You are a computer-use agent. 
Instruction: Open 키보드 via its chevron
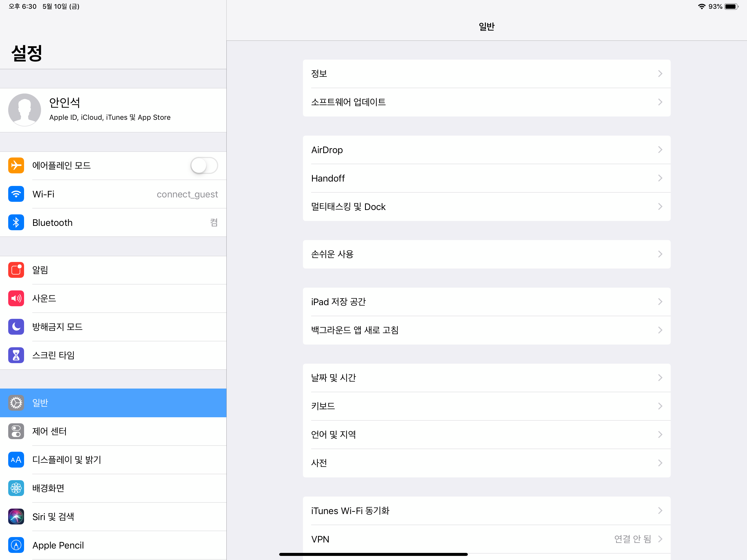[660, 406]
